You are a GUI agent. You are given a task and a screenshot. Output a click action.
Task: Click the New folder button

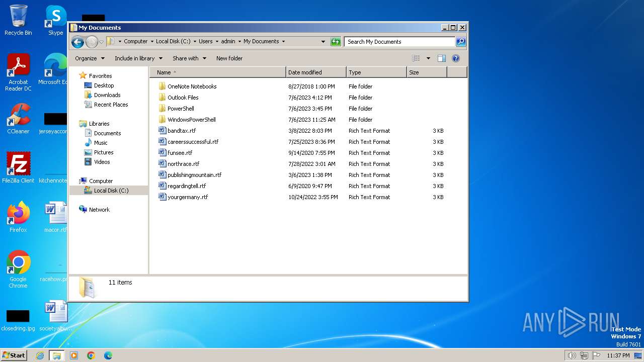[x=229, y=58]
